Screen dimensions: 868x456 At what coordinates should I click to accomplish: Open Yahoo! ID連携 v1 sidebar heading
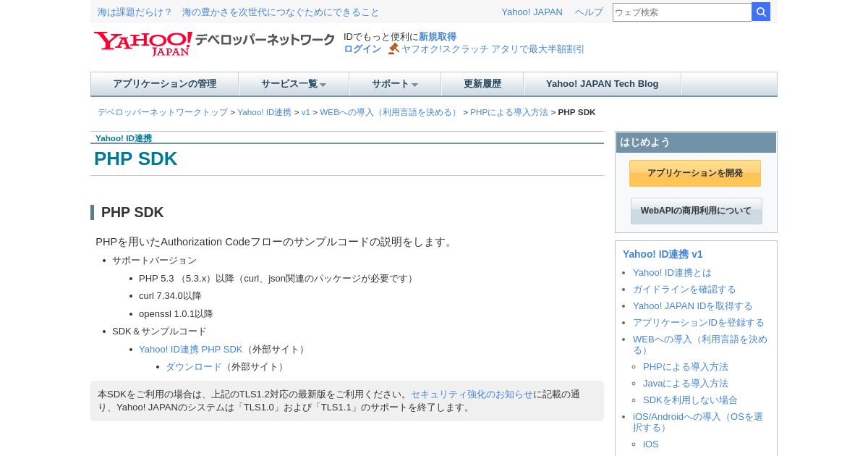[x=663, y=254]
